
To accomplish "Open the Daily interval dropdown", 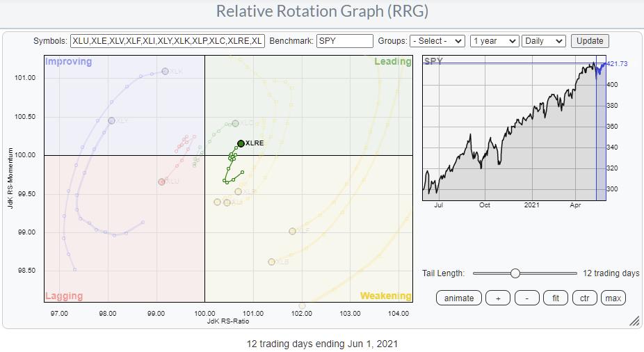I will click(x=543, y=41).
